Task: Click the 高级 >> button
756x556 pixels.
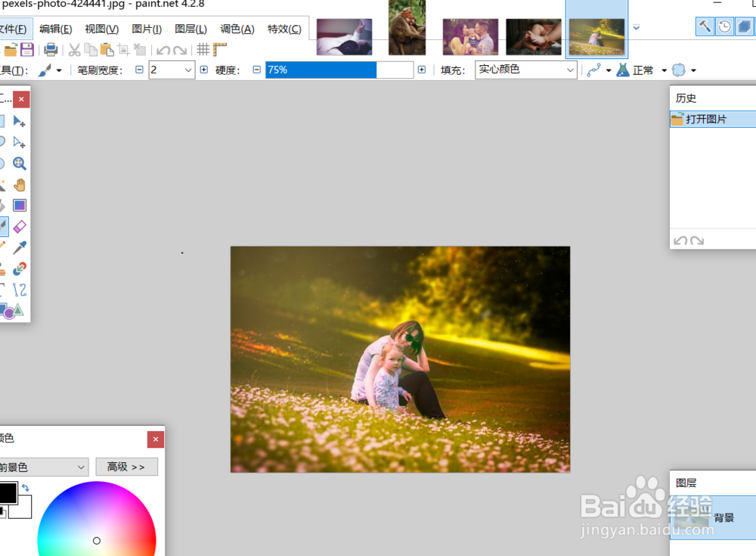Action: click(126, 467)
